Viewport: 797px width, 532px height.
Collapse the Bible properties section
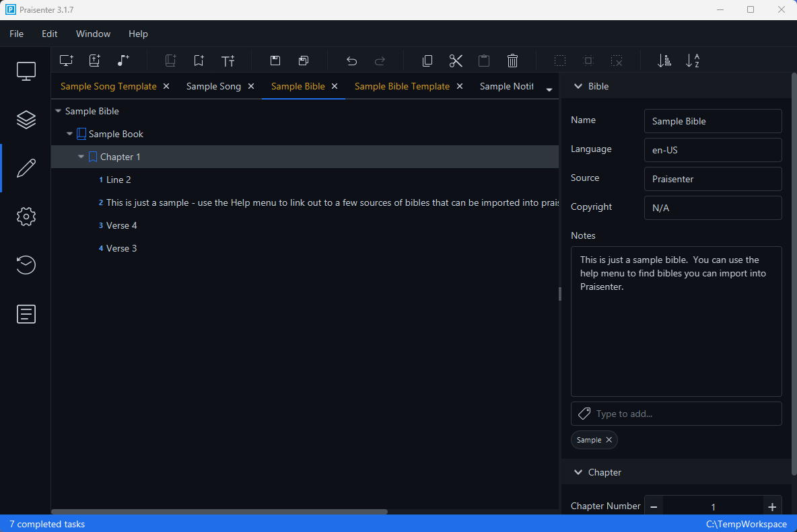coord(577,86)
